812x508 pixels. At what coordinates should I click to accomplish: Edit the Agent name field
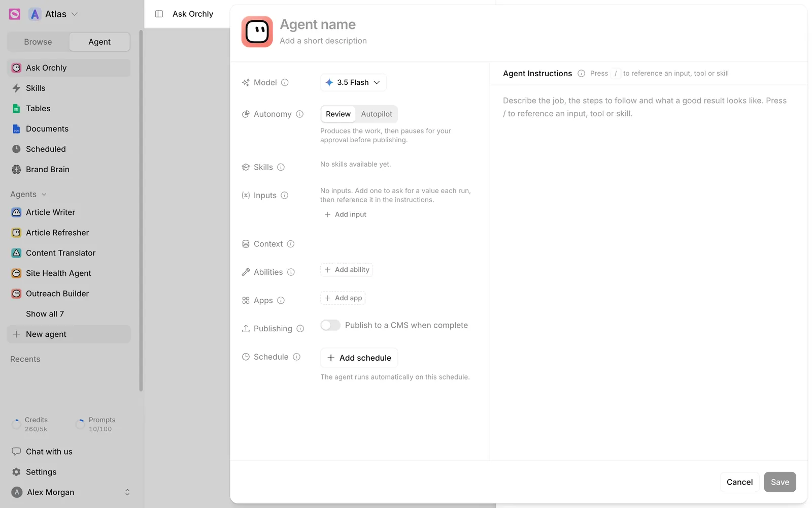(318, 24)
